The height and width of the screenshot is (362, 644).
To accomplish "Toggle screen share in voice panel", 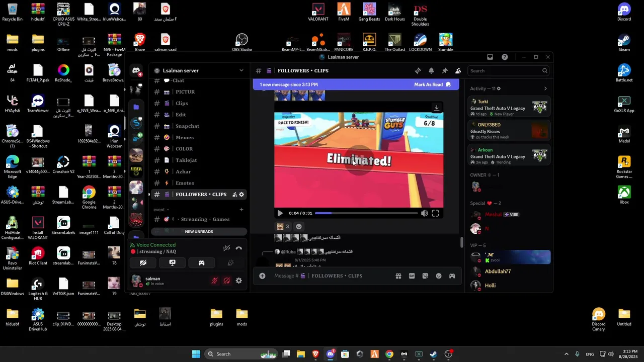I will click(172, 262).
